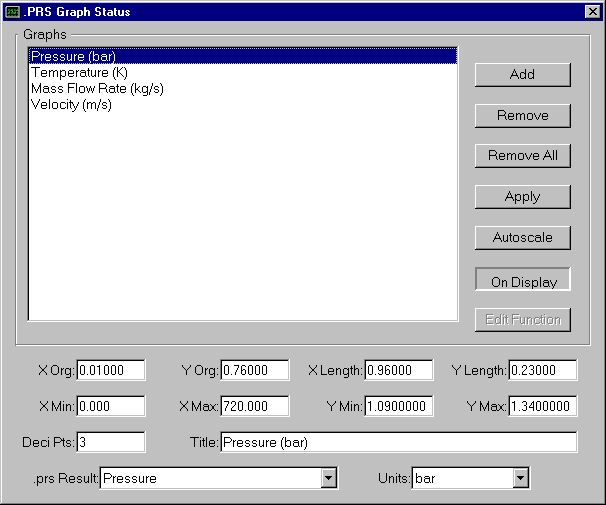Click the Remove button
Viewport: 606px width, 505px height.
click(x=523, y=116)
